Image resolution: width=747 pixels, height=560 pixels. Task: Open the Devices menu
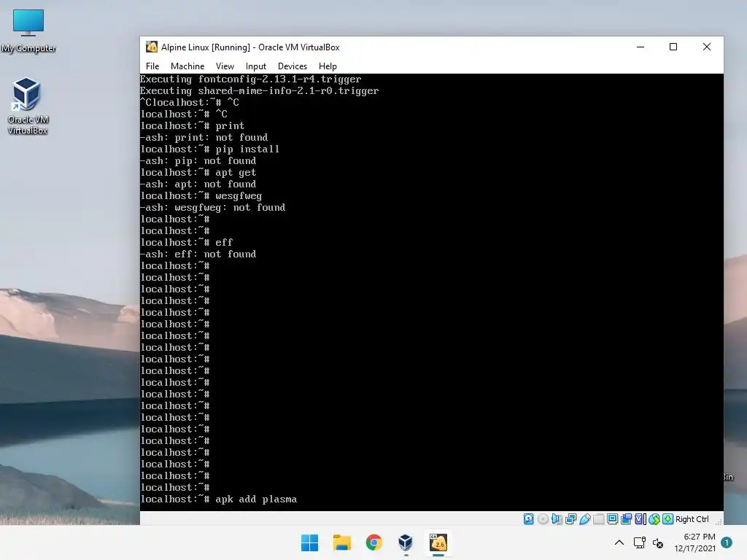pyautogui.click(x=293, y=66)
